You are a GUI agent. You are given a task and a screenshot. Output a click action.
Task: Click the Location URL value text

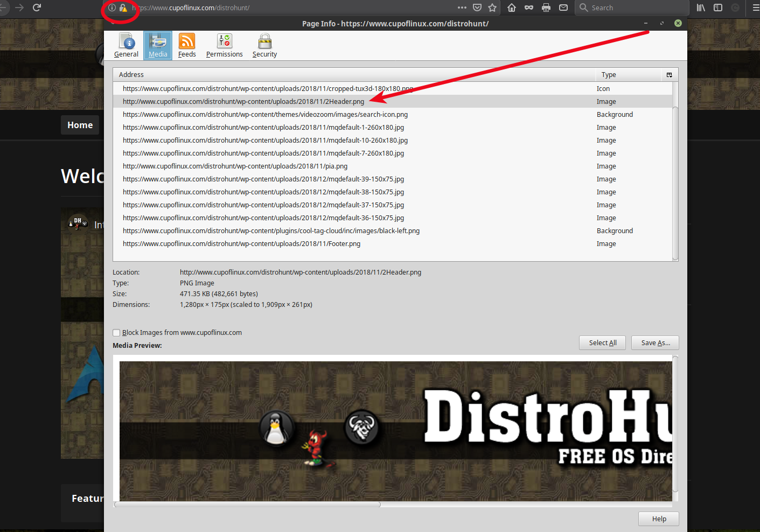coord(301,272)
